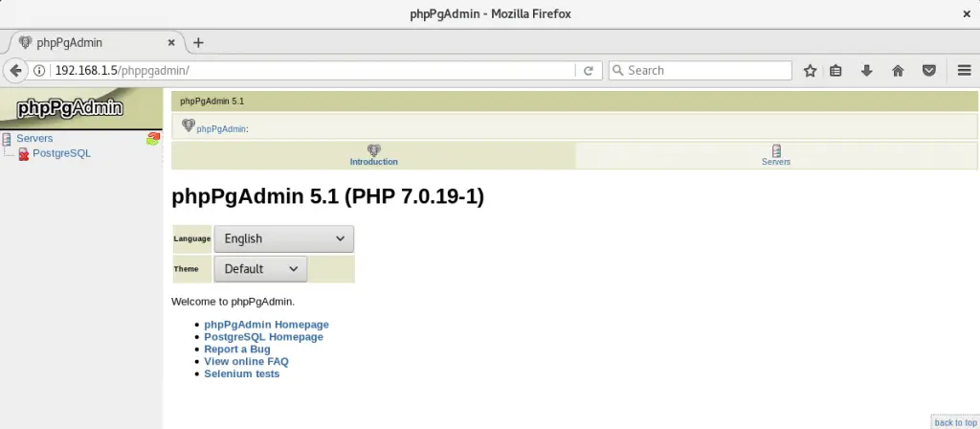Go to Firefox home page icon
The height and width of the screenshot is (429, 980).
pos(898,71)
